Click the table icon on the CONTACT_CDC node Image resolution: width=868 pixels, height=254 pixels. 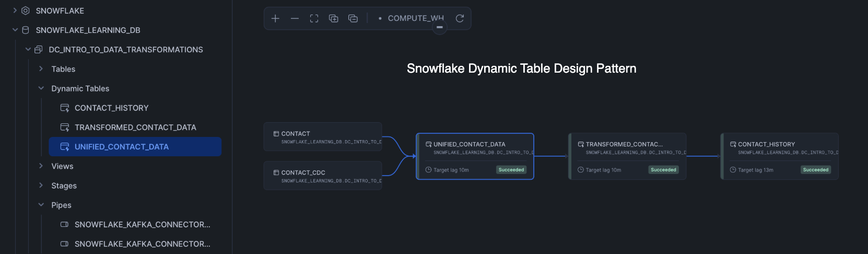pos(276,172)
